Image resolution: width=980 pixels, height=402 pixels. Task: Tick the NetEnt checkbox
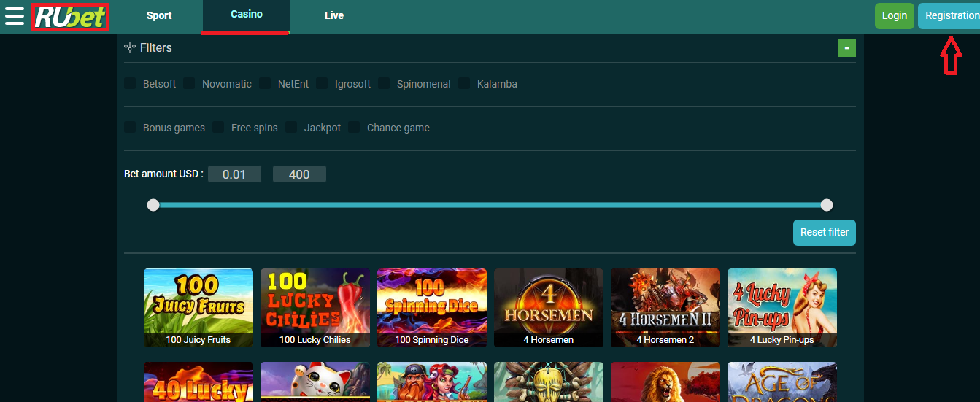[x=265, y=83]
